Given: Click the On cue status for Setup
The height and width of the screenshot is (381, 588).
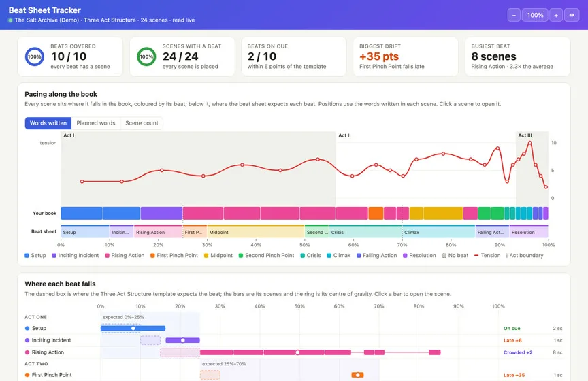Looking at the screenshot, I should pos(512,328).
